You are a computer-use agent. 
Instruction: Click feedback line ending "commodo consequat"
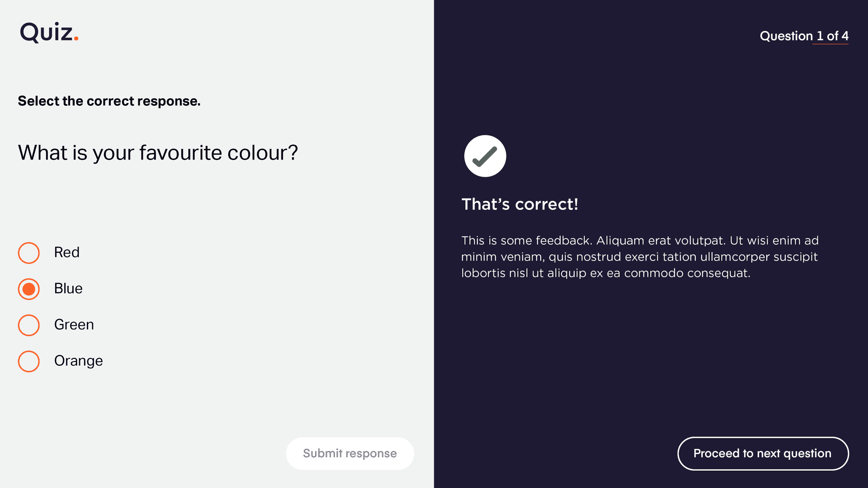[606, 273]
